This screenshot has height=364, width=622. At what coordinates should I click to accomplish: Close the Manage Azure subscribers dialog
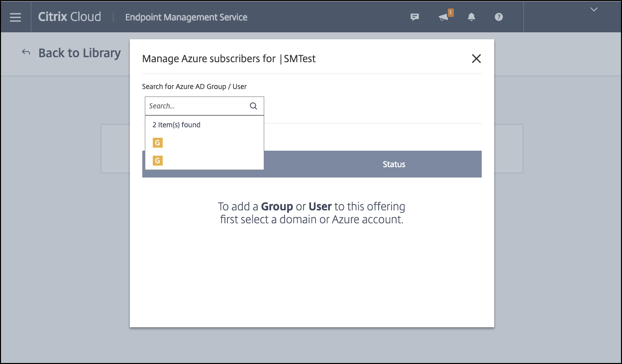(476, 59)
